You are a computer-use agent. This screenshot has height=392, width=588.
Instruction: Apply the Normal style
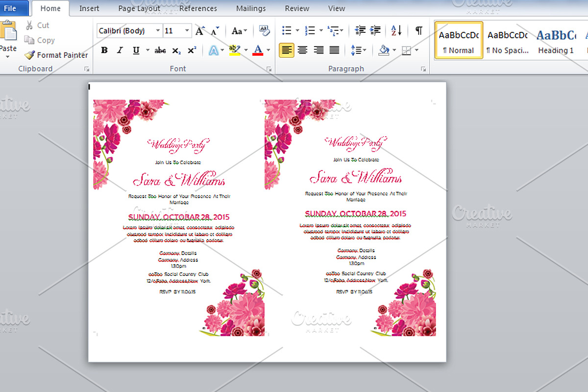point(459,40)
